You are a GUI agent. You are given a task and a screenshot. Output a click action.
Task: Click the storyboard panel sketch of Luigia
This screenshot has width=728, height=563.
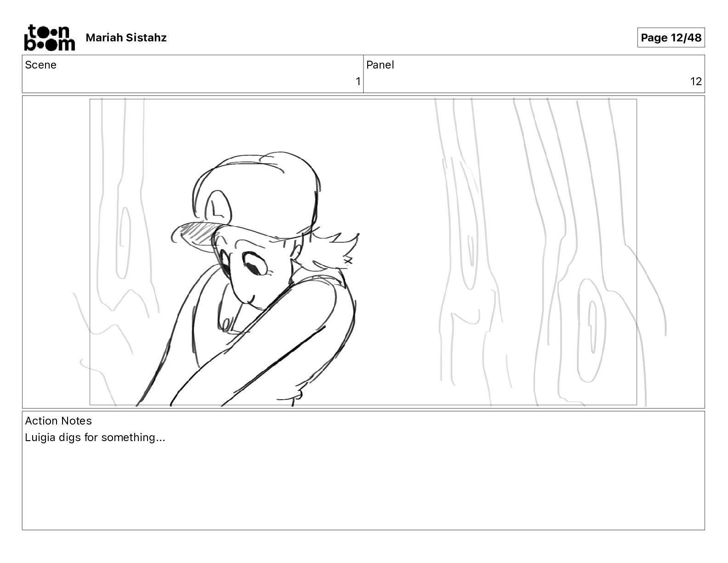[x=363, y=252]
